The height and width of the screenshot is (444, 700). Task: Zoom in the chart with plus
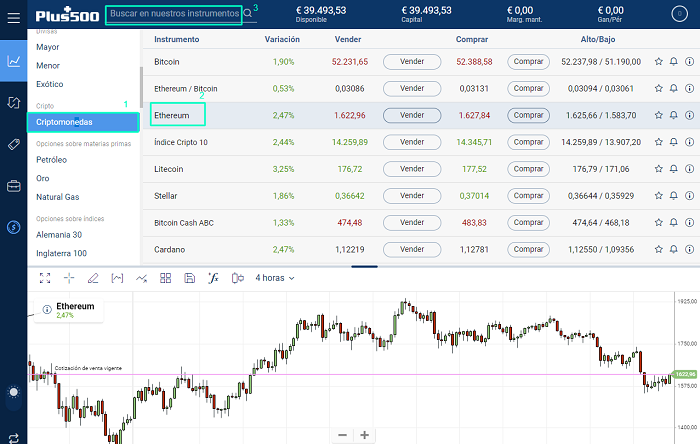364,435
